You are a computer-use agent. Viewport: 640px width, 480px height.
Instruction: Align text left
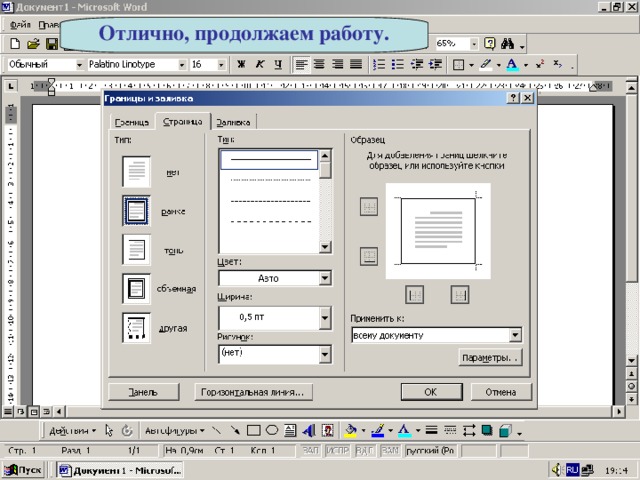tap(301, 64)
